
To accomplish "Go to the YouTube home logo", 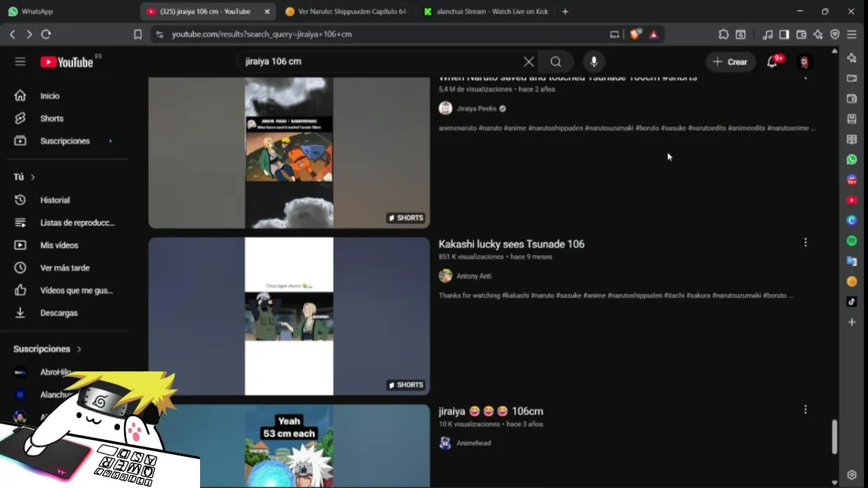I will point(66,62).
